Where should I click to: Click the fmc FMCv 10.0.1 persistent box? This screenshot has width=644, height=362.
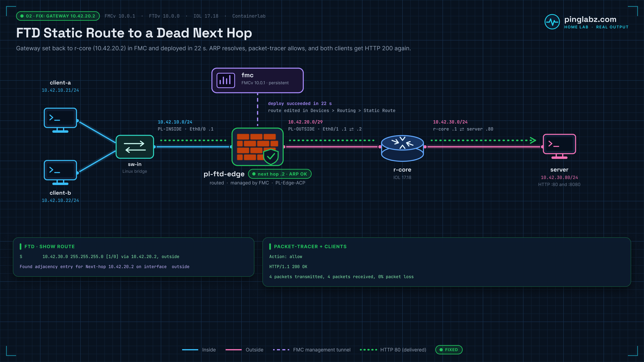click(258, 80)
